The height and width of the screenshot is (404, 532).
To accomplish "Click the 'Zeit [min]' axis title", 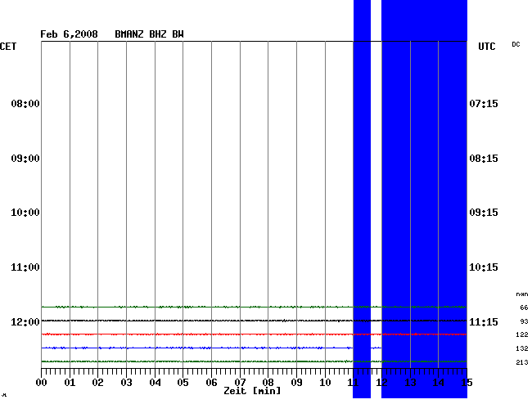I will point(252,391).
